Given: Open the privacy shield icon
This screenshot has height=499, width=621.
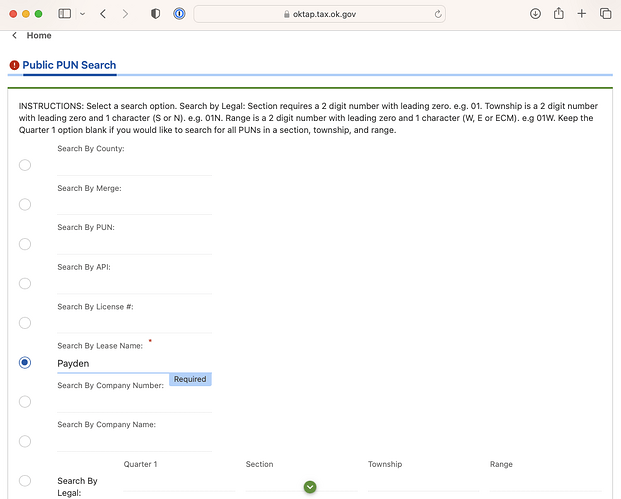Looking at the screenshot, I should [155, 14].
